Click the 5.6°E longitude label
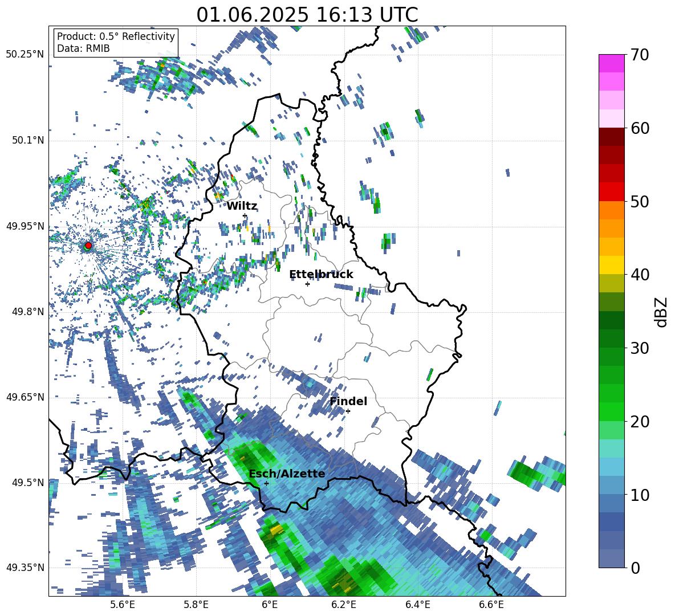Image resolution: width=675 pixels, height=616 pixels. 123,605
